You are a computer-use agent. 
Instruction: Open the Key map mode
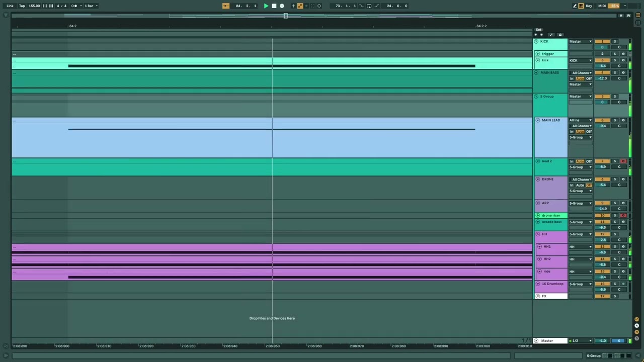coord(589,6)
